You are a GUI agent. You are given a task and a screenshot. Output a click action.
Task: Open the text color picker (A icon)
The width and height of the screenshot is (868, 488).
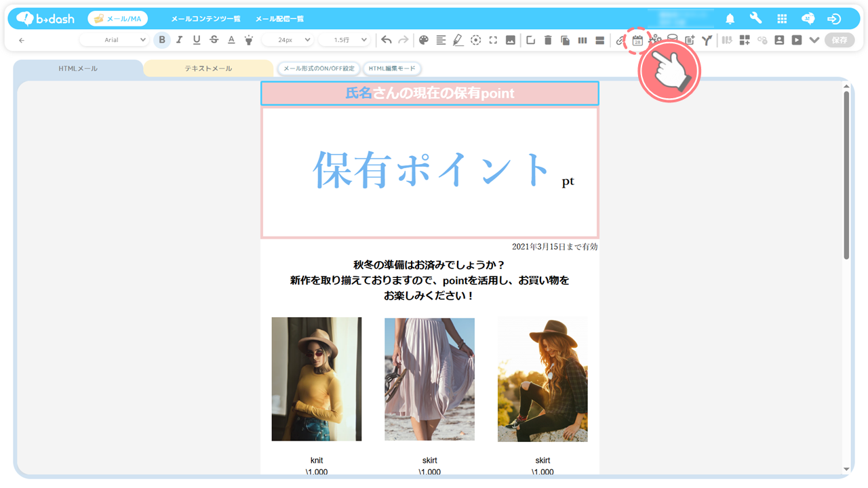231,40
